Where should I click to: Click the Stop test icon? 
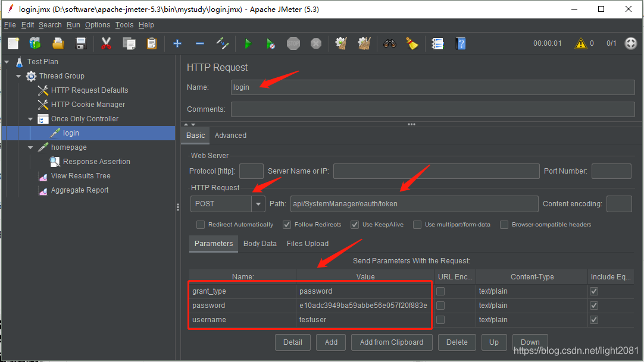coord(293,43)
